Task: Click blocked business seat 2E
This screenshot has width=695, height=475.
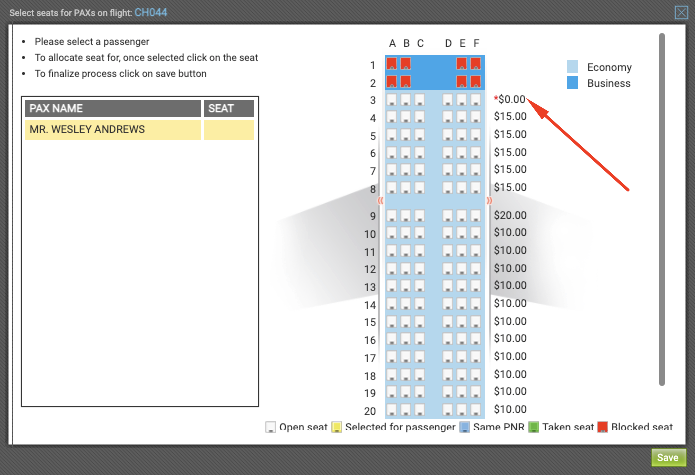Action: 461,82
